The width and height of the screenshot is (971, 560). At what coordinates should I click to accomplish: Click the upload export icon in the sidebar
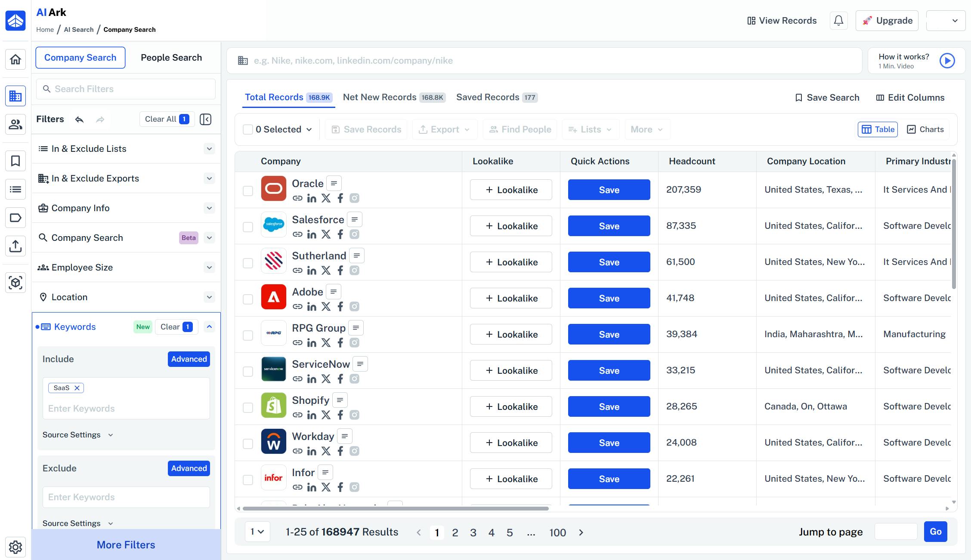(15, 246)
